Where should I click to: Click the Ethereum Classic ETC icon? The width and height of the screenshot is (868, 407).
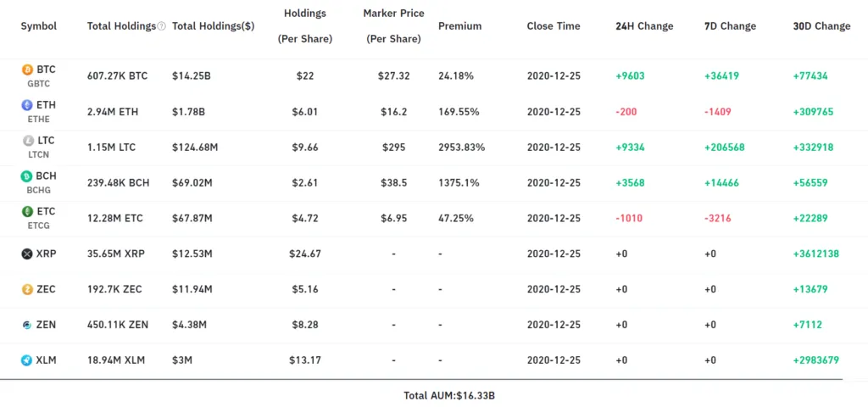27,211
